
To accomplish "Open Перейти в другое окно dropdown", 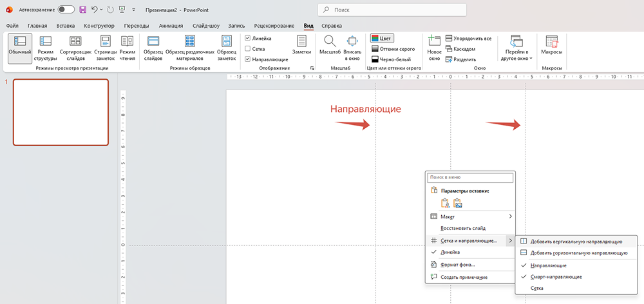I will click(516, 48).
